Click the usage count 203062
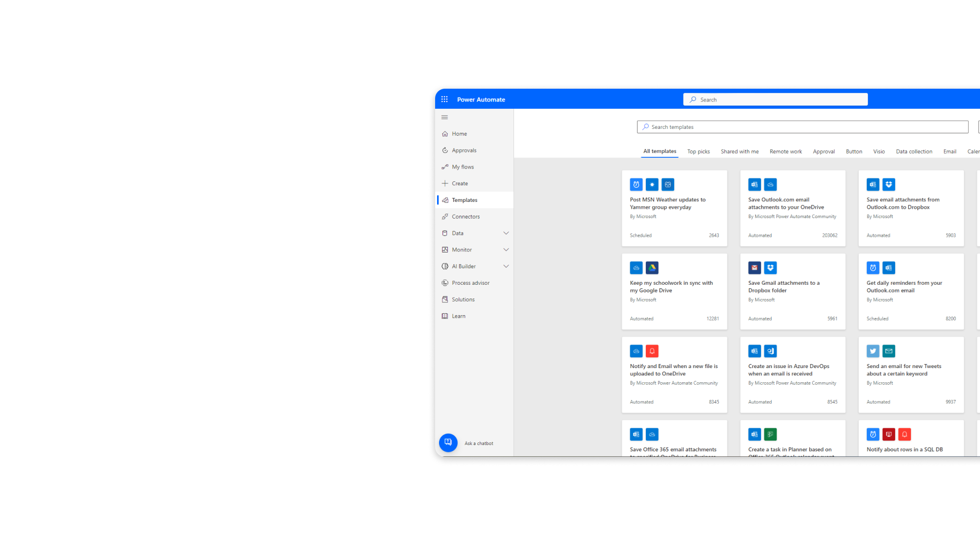 tap(830, 236)
